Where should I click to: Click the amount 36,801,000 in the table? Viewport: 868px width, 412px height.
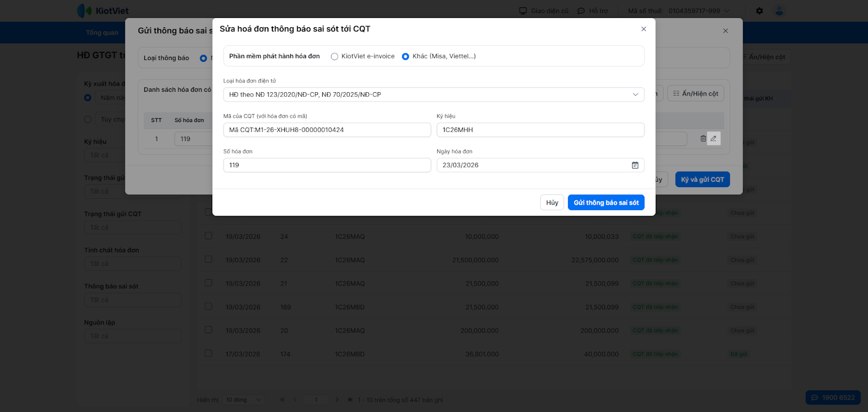pos(482,354)
